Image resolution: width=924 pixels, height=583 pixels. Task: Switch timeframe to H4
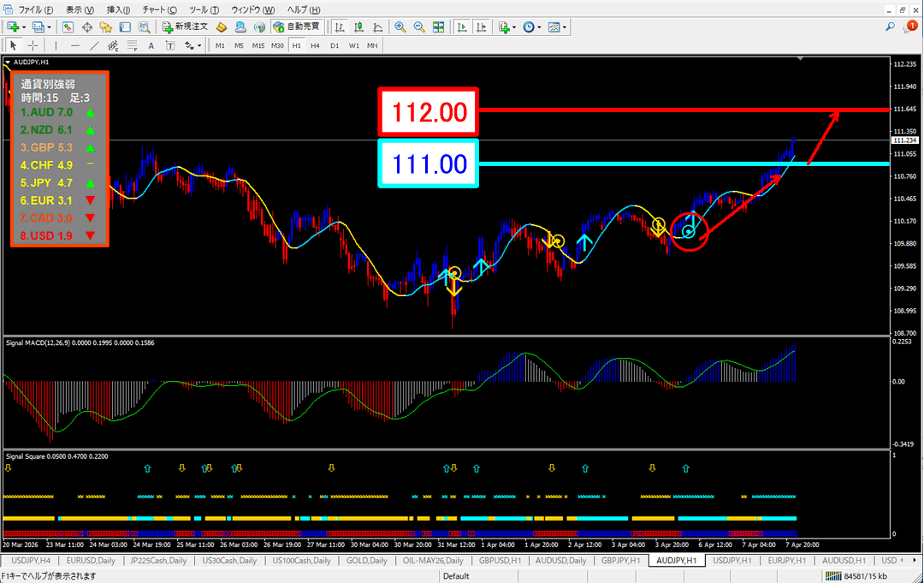[315, 45]
